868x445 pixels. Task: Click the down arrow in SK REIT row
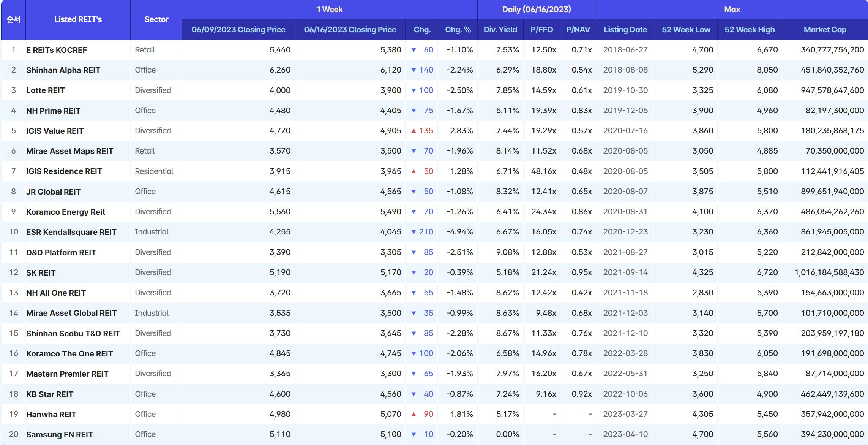coord(414,272)
